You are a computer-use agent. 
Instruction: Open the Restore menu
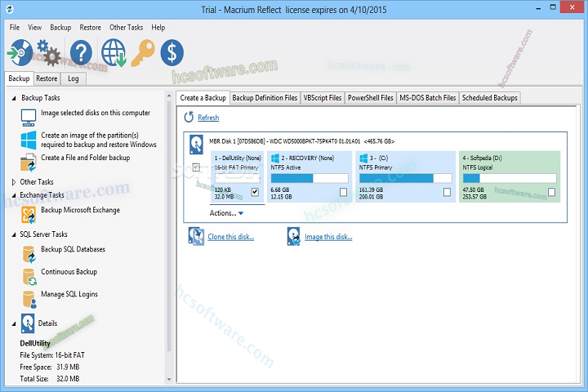click(x=91, y=28)
